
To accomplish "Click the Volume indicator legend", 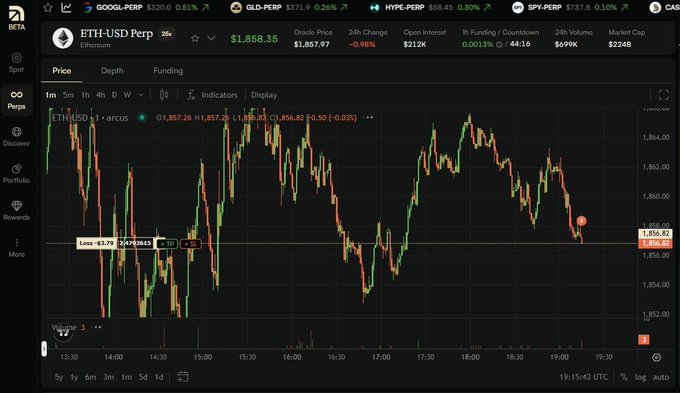I will pyautogui.click(x=64, y=327).
